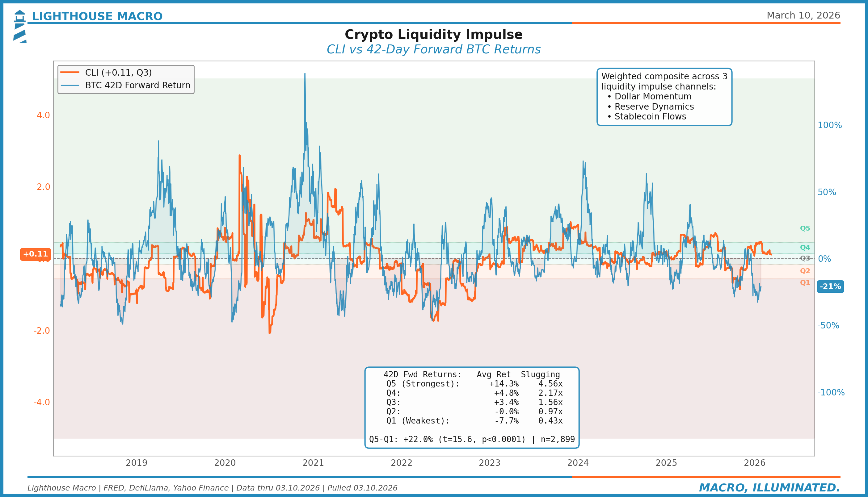Click the March 10, 2026 date text

pos(803,15)
